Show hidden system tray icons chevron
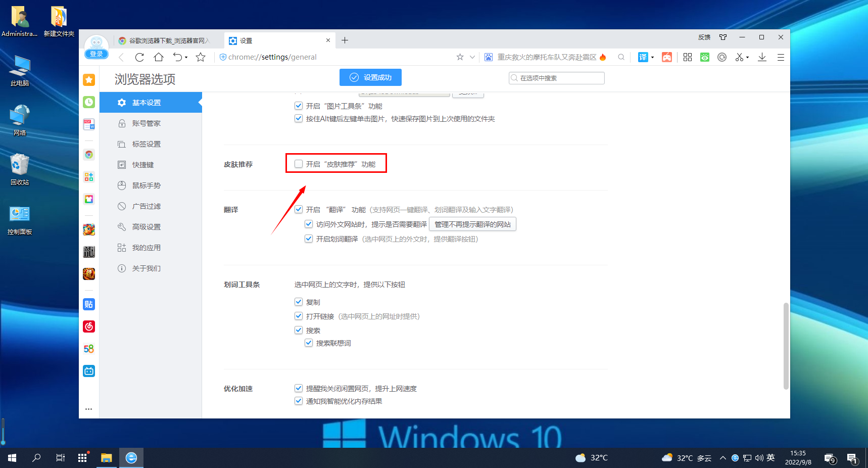Screen dimensions: 868x468 coord(723,458)
